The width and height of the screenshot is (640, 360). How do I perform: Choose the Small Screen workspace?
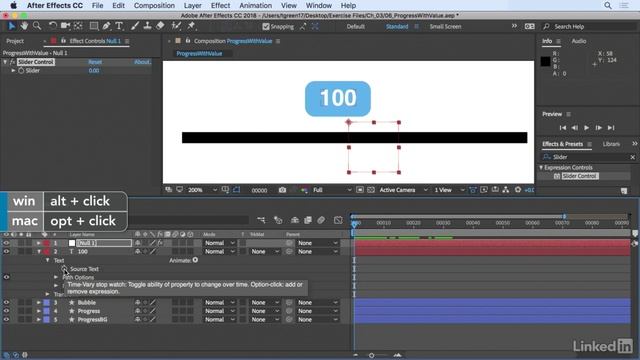coord(445,27)
